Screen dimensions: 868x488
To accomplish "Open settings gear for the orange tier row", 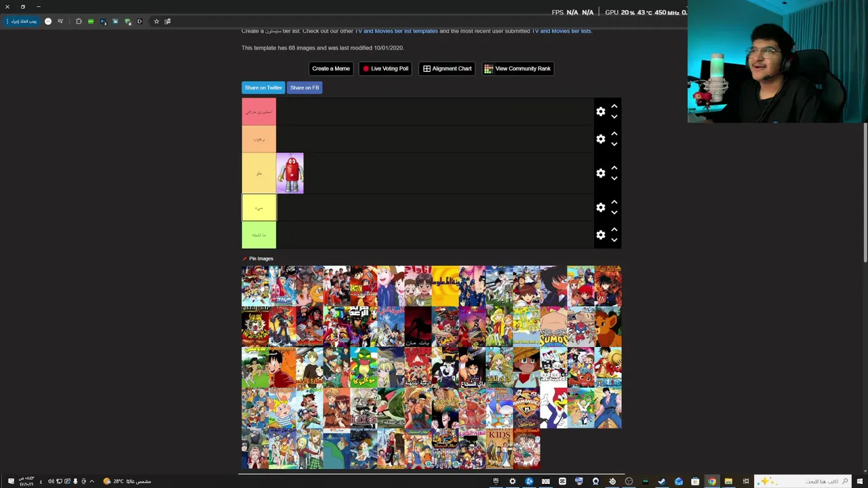I will pos(600,139).
